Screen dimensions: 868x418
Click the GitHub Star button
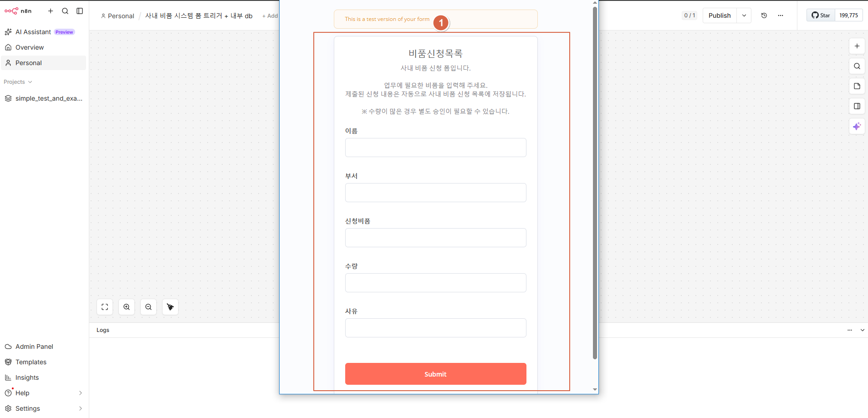(x=821, y=15)
